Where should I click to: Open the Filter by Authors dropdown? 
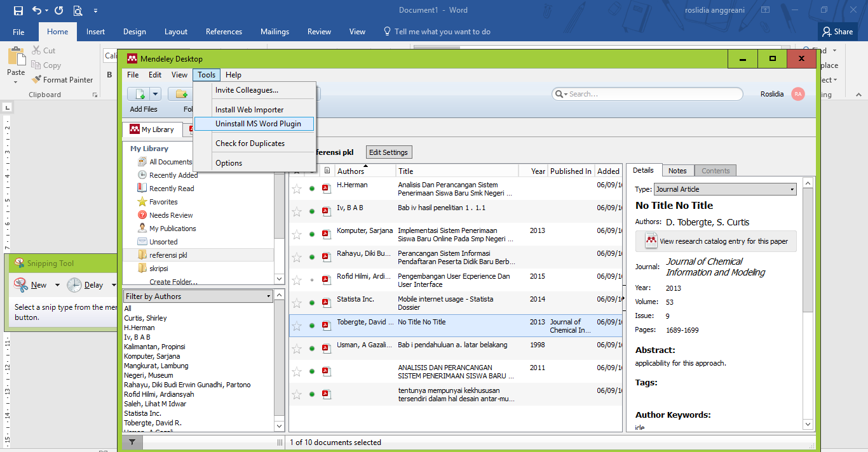[198, 296]
